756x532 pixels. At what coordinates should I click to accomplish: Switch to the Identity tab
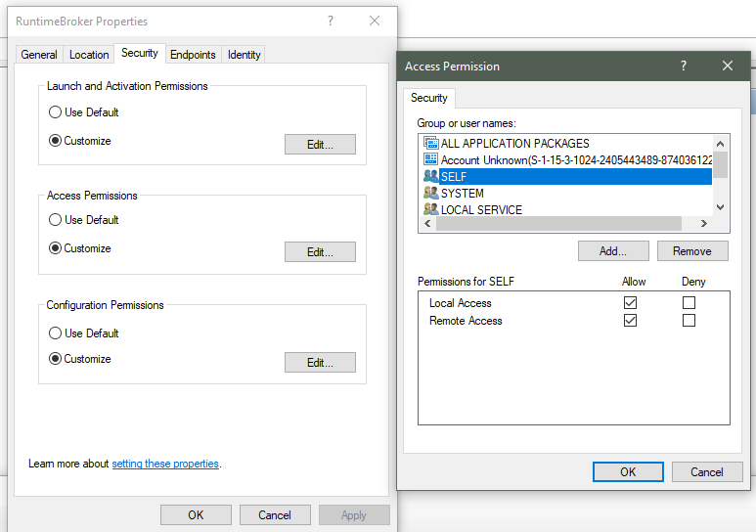pos(244,55)
